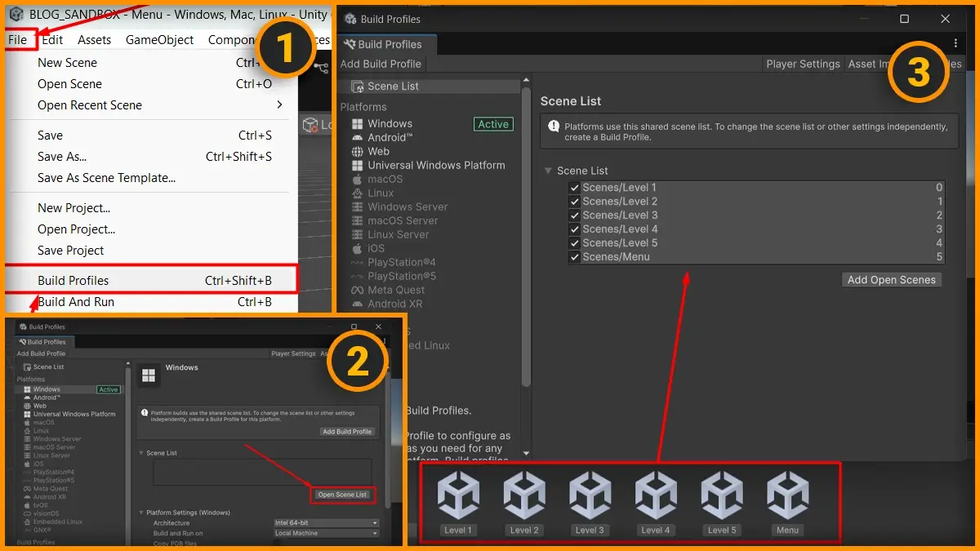Image resolution: width=980 pixels, height=551 pixels.
Task: Open Scene List entry in large window sidebar
Action: [431, 86]
